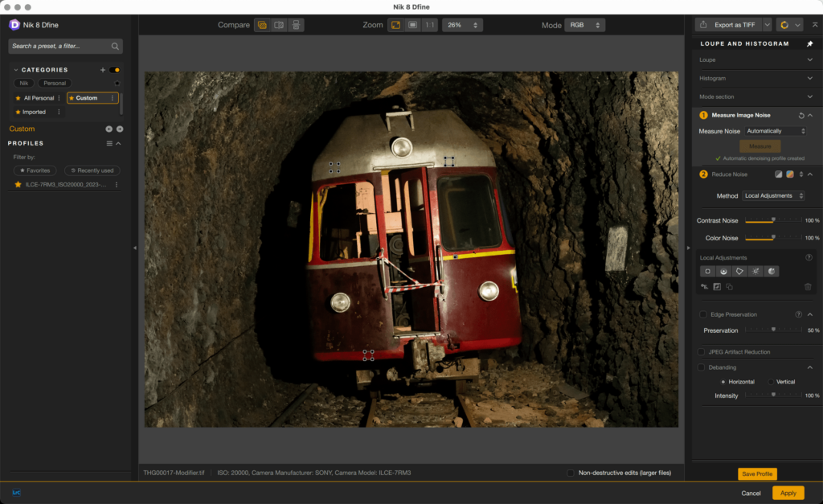This screenshot has height=504, width=823.
Task: Toggle favorites pentagon icon in Categories
Action: click(x=117, y=84)
